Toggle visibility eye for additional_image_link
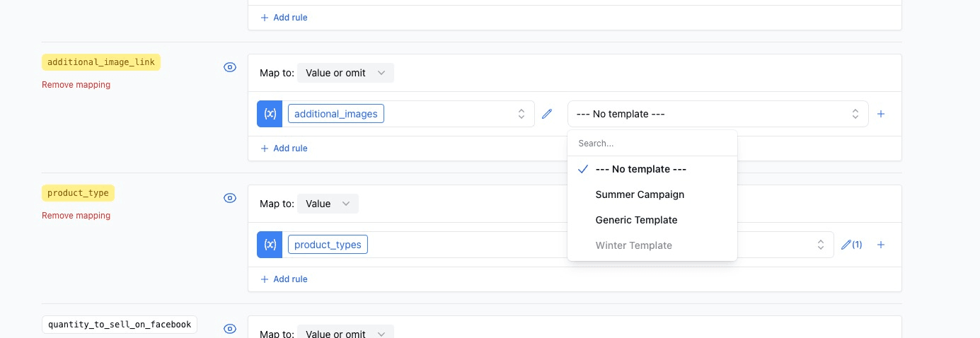This screenshot has width=980, height=338. coord(230,67)
